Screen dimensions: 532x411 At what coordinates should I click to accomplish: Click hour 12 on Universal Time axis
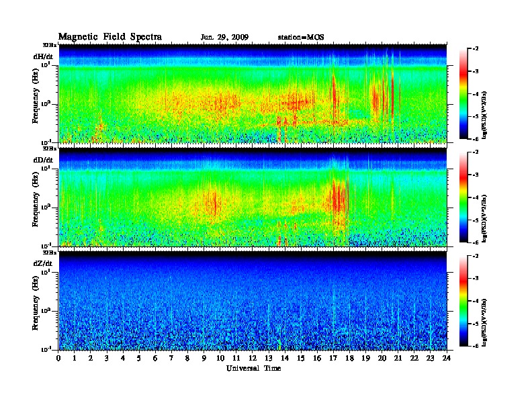click(x=253, y=359)
